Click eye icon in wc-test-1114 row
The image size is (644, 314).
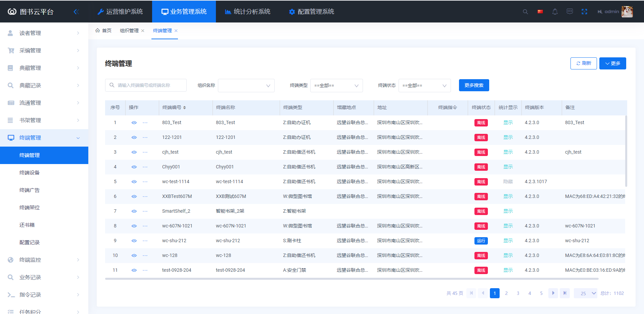click(x=134, y=182)
